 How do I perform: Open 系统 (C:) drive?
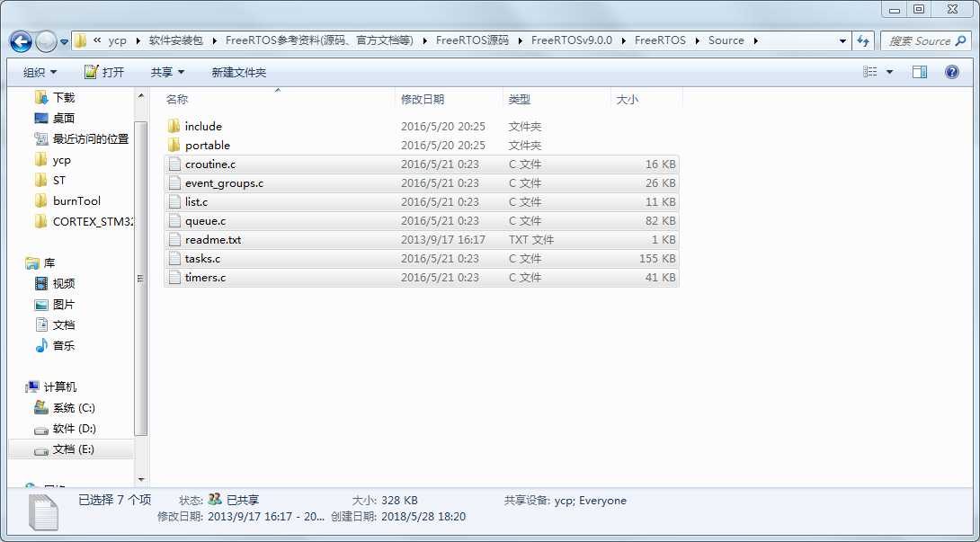coord(73,407)
